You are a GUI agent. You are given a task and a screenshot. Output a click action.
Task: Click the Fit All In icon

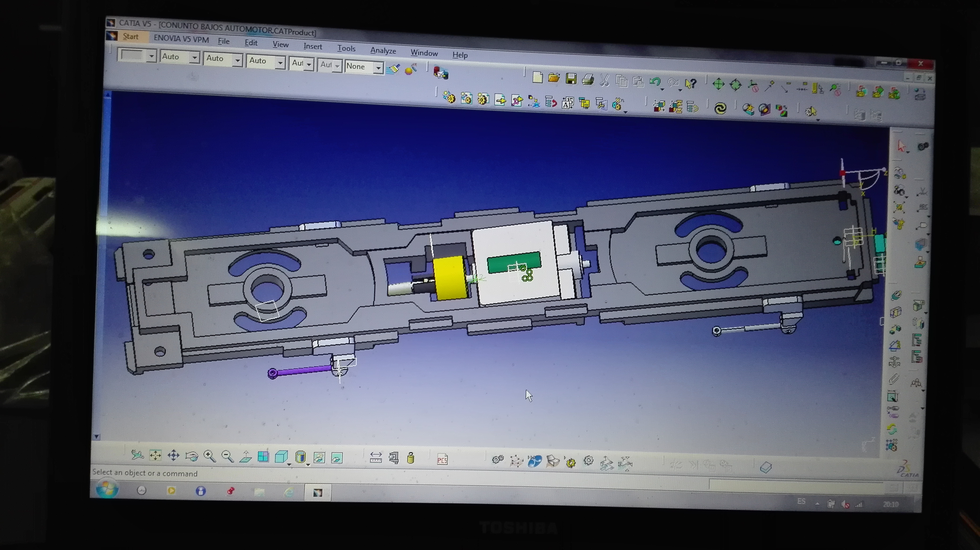(x=155, y=455)
